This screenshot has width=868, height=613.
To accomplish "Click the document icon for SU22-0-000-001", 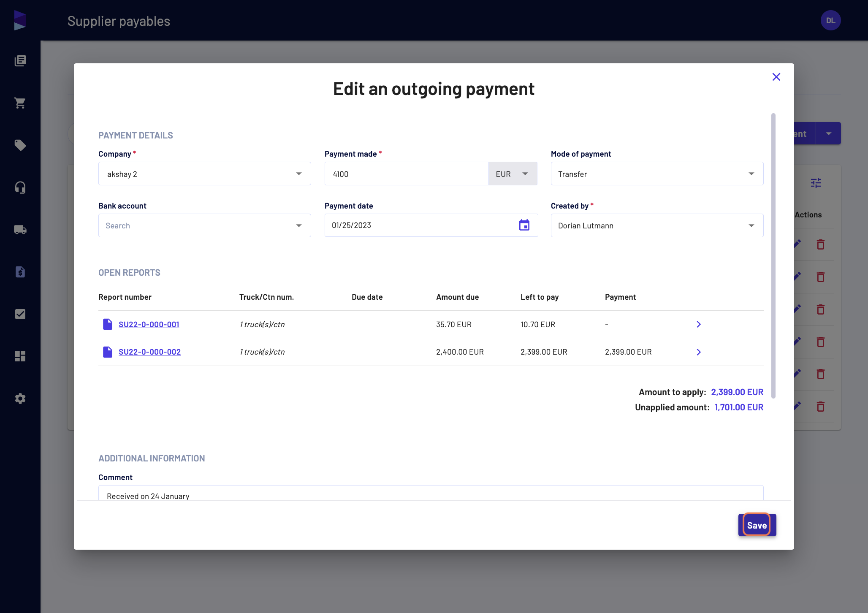I will tap(108, 324).
